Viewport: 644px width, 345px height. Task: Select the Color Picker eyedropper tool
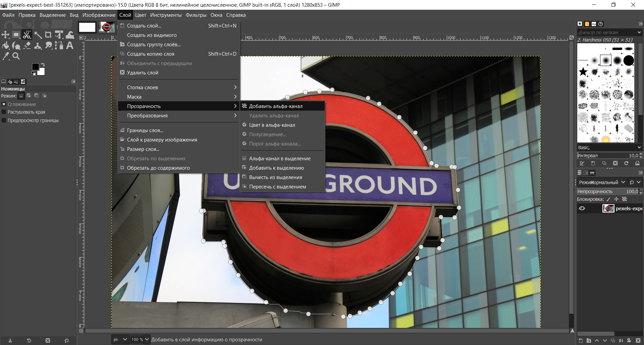6,56
